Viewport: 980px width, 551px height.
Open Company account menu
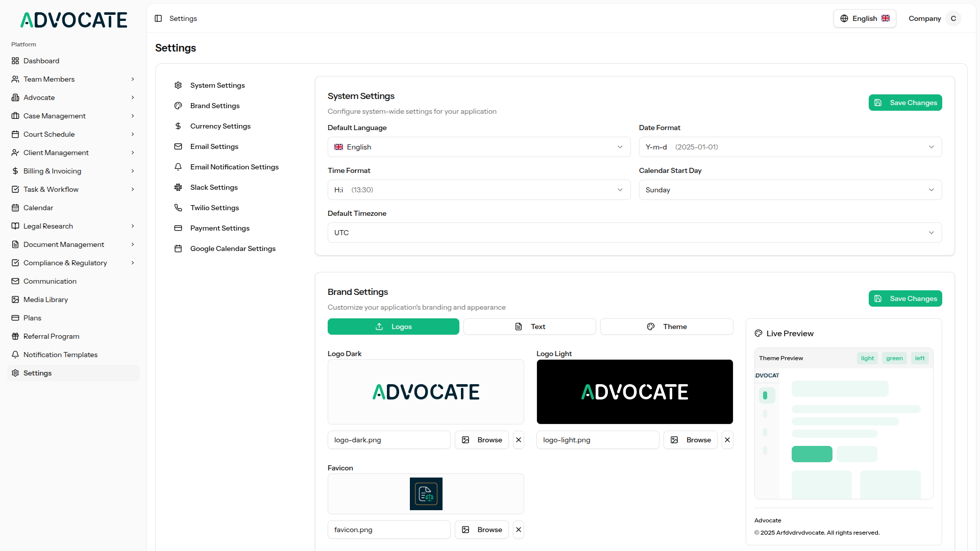coord(934,18)
